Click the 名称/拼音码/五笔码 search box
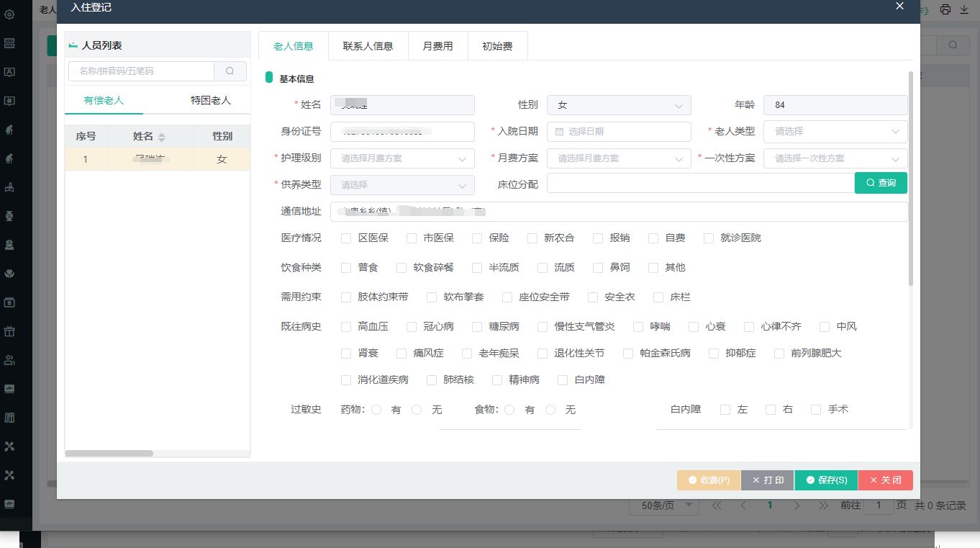 click(141, 71)
